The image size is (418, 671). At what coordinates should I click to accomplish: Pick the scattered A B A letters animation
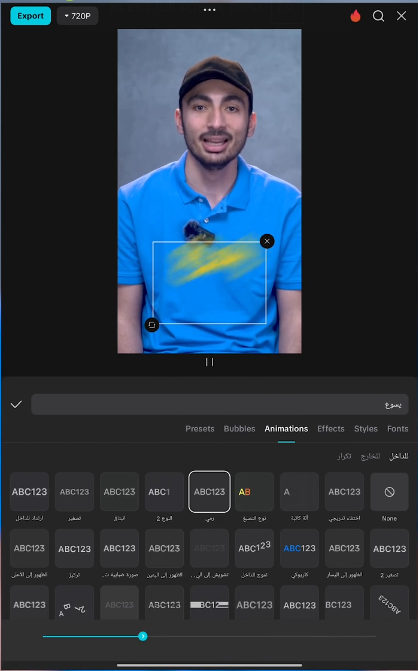click(x=74, y=603)
